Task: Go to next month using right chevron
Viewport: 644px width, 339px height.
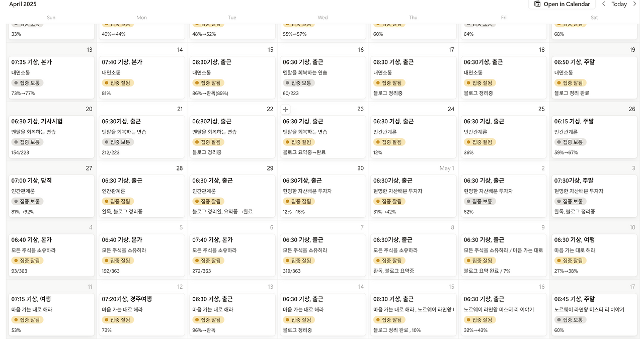Action: 634,4
